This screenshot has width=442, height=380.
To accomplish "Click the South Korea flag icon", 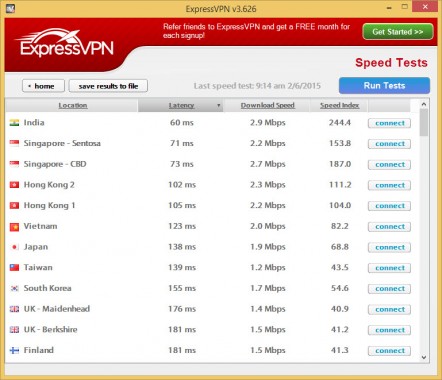I will pyautogui.click(x=14, y=288).
